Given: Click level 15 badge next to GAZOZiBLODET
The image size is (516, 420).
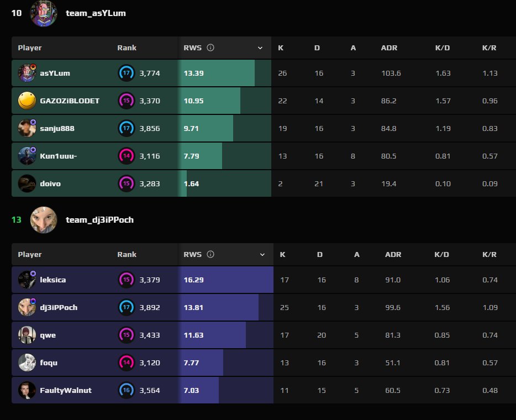Looking at the screenshot, I should coord(127,101).
